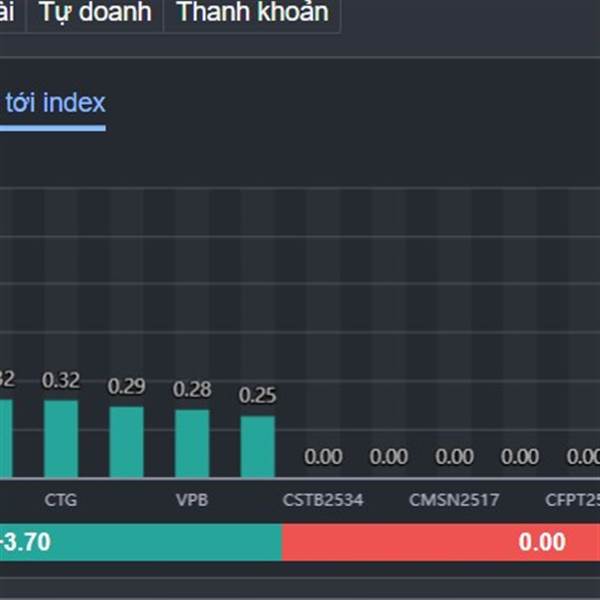Click the CTG axis label
Image resolution: width=600 pixels, height=600 pixels.
[x=61, y=498]
